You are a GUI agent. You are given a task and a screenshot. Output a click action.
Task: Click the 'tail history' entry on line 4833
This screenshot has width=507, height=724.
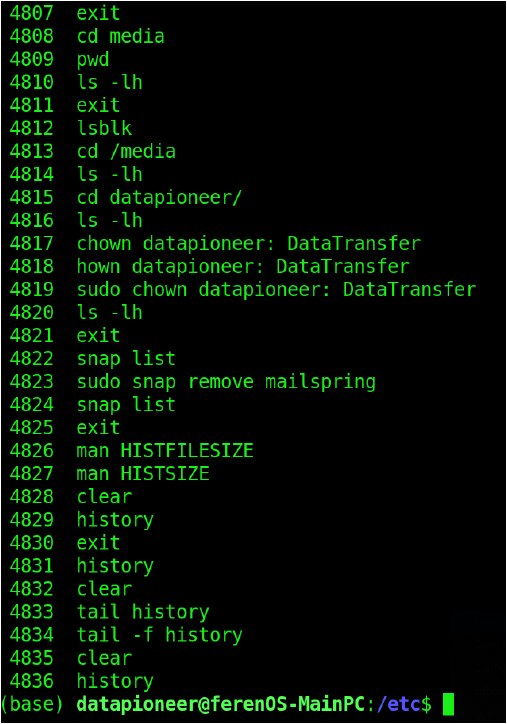click(143, 612)
